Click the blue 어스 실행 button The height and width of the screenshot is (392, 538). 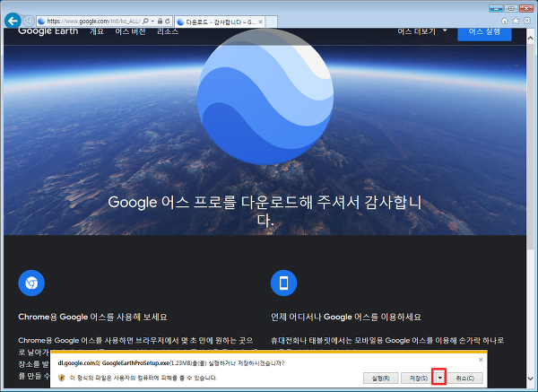point(484,34)
